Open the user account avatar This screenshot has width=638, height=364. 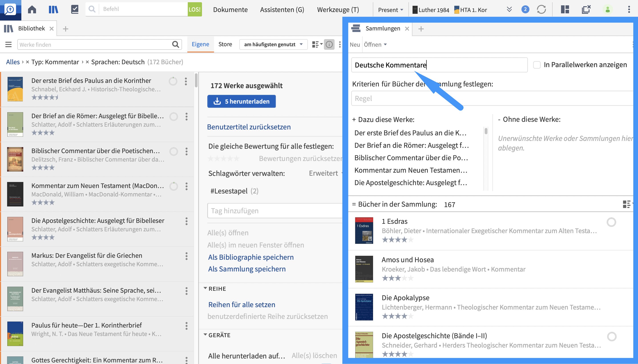coord(608,10)
